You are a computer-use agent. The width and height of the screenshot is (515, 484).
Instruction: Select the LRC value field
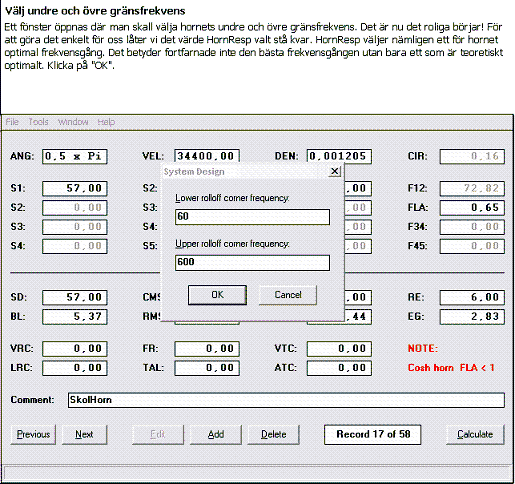point(75,368)
